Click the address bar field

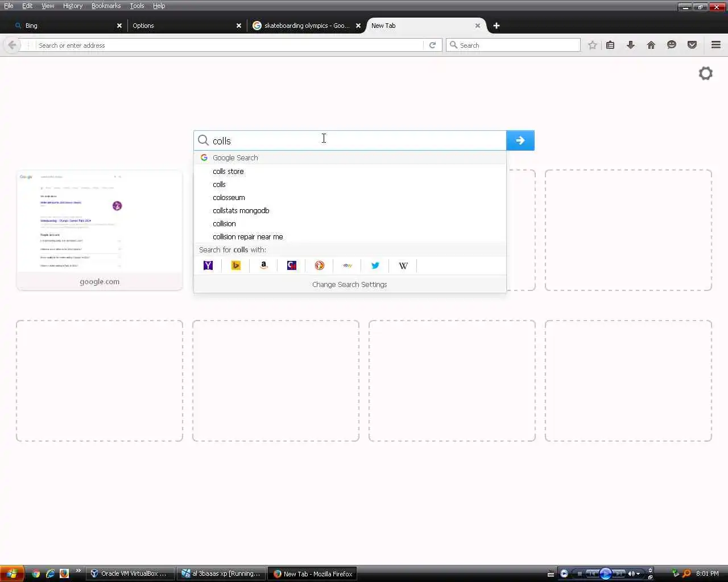(x=230, y=45)
